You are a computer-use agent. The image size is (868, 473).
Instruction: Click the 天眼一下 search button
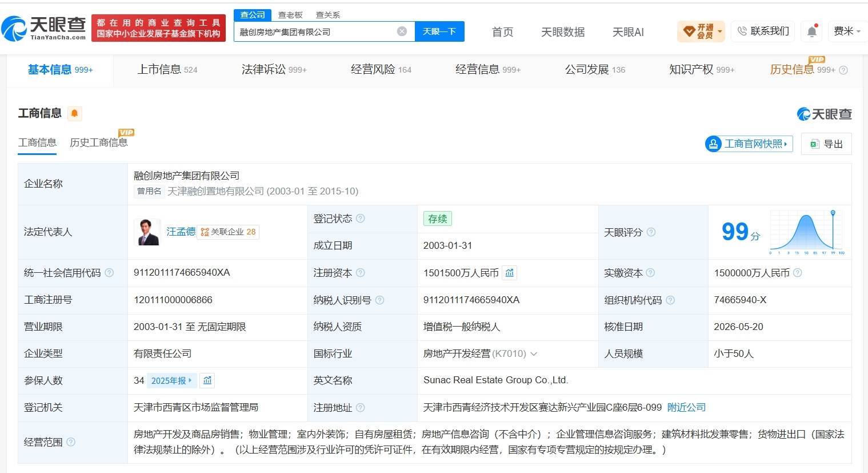(439, 31)
